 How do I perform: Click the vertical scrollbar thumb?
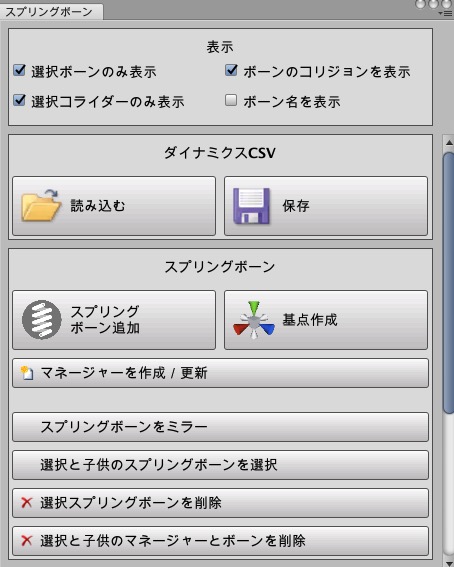[x=449, y=283]
